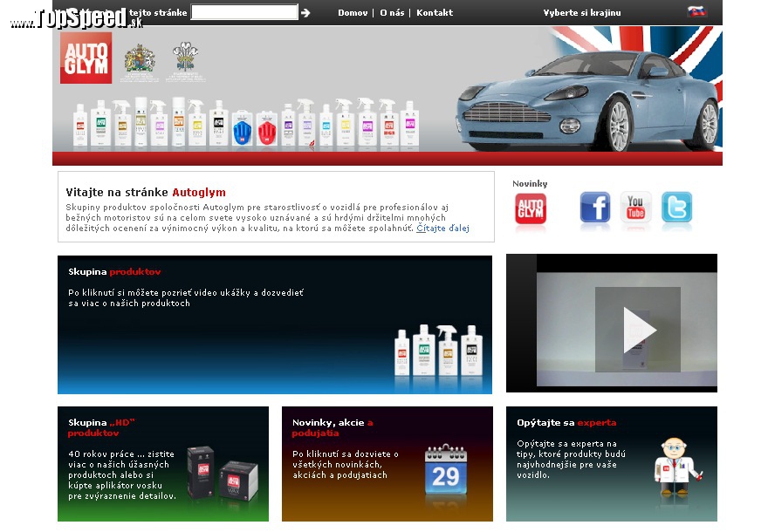Click the search arrow button
Viewport: 768px width, 532px height.
coord(305,13)
